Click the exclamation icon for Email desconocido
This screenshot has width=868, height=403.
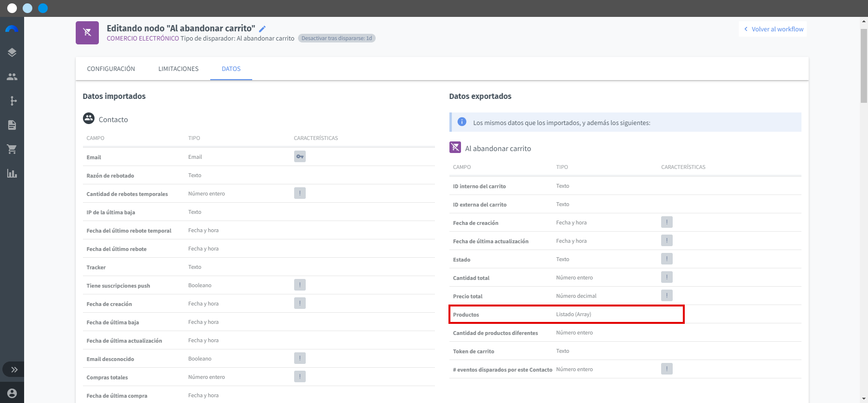coord(300,358)
